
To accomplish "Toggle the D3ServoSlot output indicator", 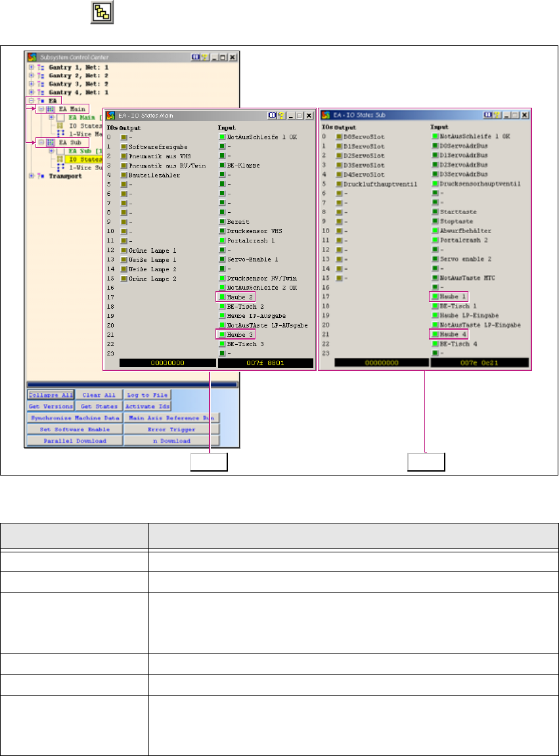I will pyautogui.click(x=339, y=165).
